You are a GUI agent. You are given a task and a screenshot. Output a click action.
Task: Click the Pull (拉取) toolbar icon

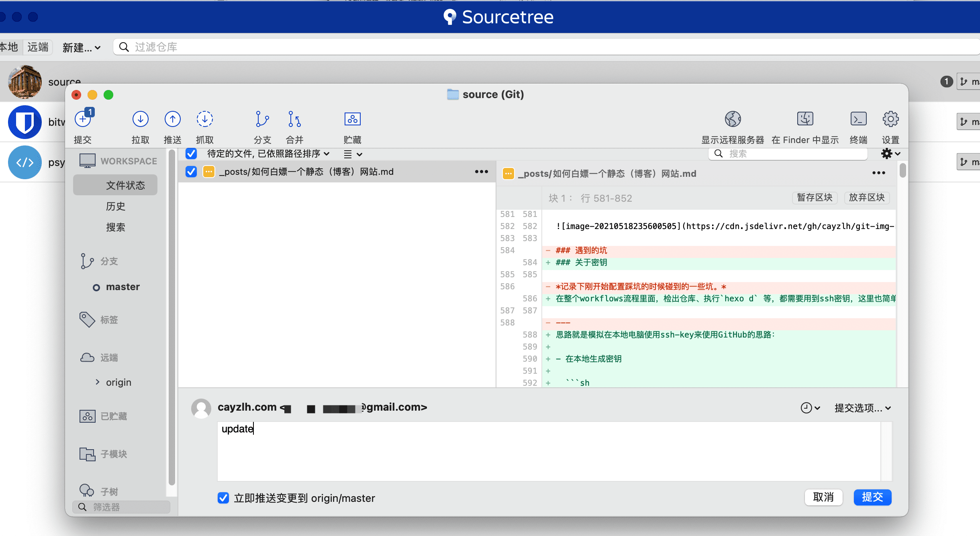pos(140,119)
